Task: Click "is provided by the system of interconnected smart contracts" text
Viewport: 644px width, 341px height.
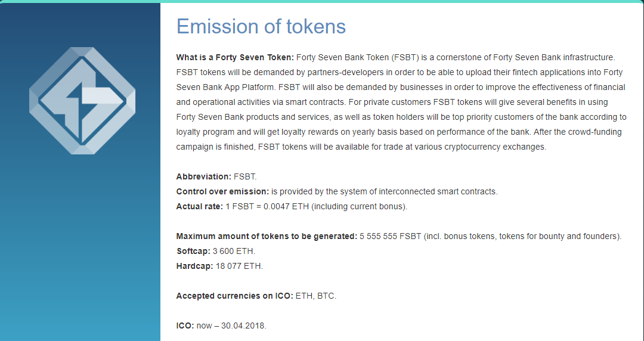Action: point(384,192)
